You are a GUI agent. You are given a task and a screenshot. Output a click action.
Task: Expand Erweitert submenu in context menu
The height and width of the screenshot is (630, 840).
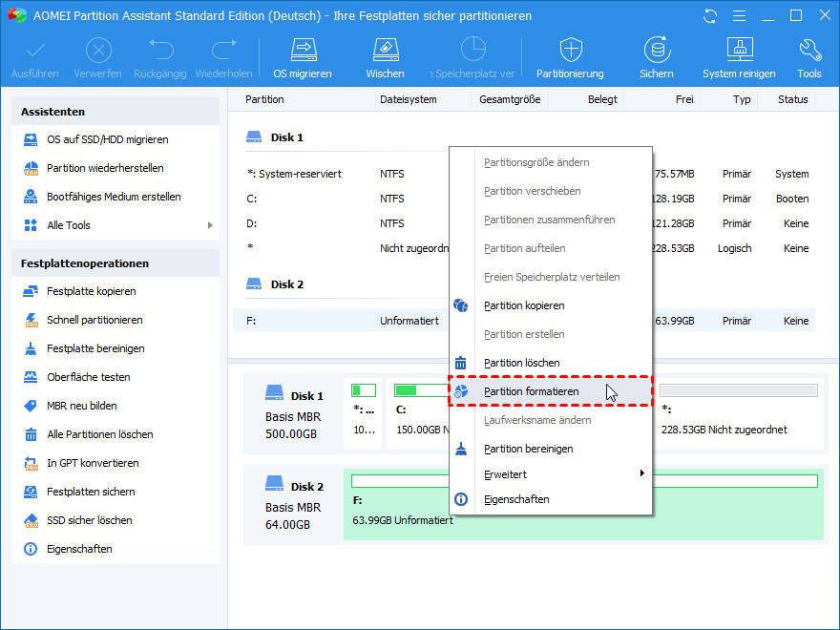[x=550, y=474]
